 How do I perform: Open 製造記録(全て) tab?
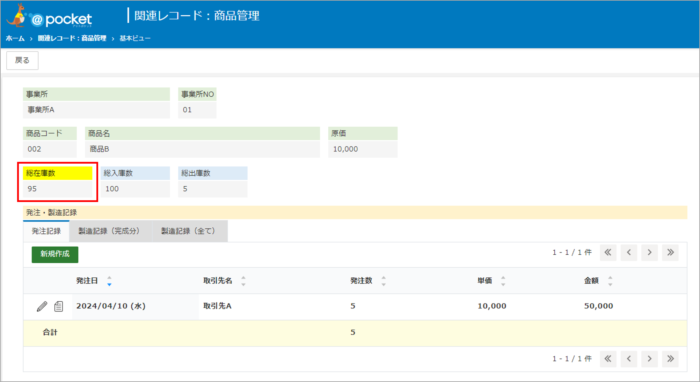[190, 231]
